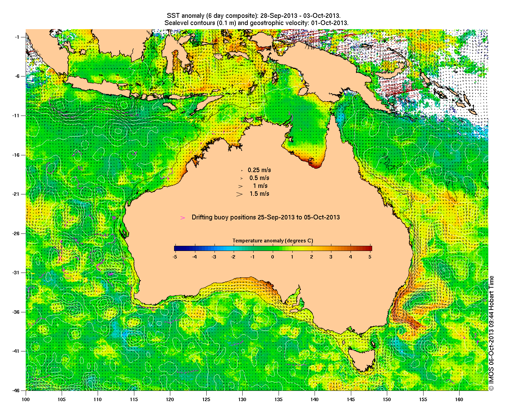This screenshot has height=420, width=514.
Task: Click the colorbar tick label 3
Action: 331,256
